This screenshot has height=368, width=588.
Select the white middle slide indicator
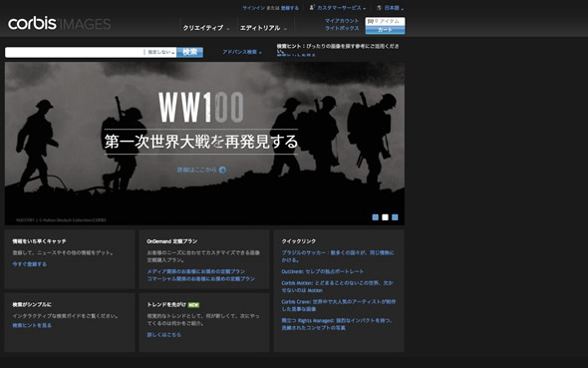click(x=385, y=217)
